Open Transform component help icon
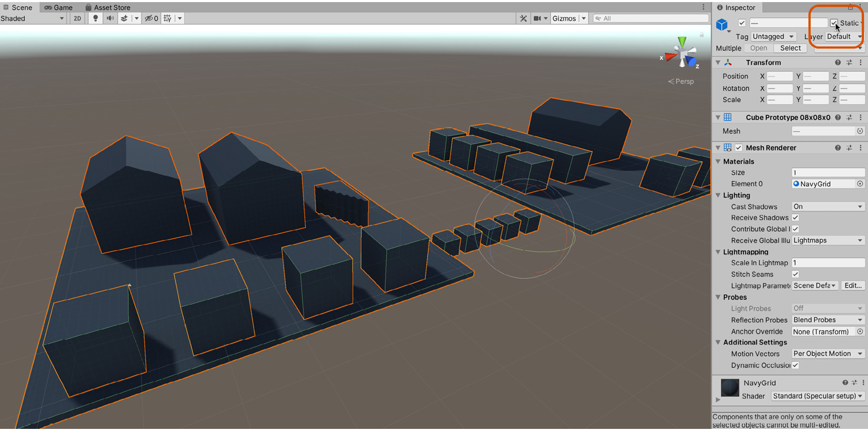 (837, 63)
